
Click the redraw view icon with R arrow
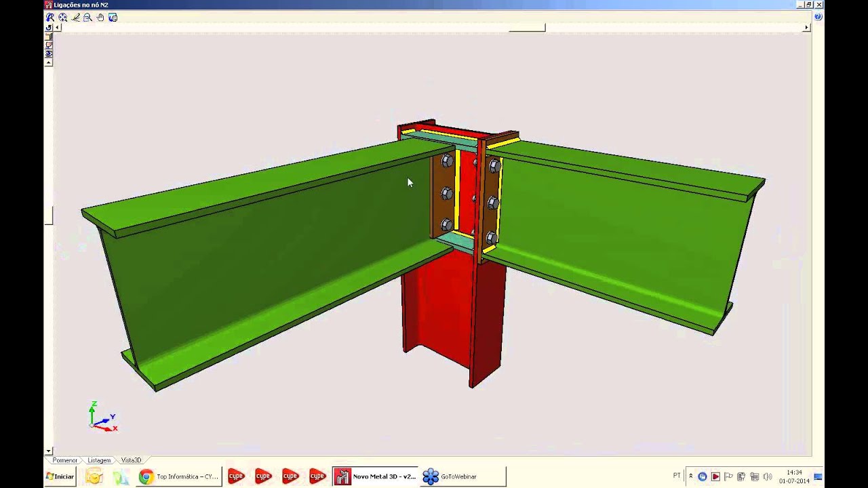pyautogui.click(x=50, y=18)
